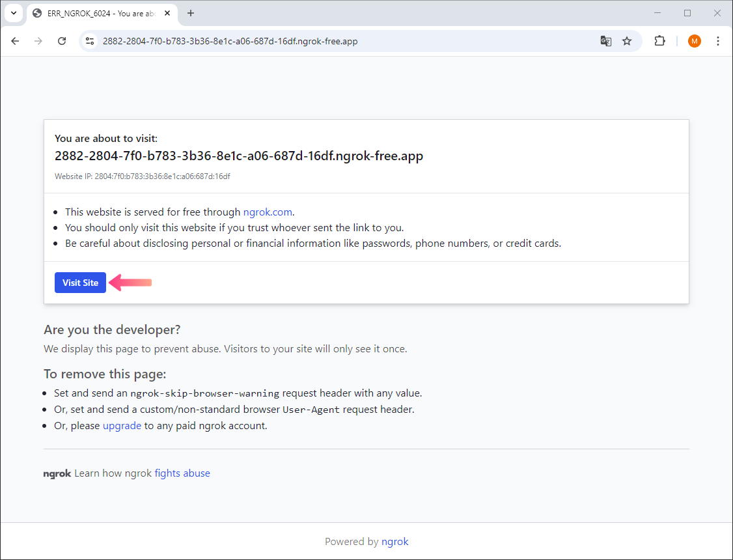View site information icon in address bar
733x560 pixels.
click(x=90, y=41)
